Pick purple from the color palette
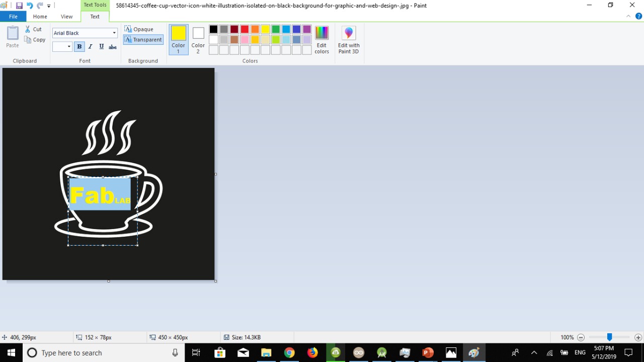 [307, 29]
